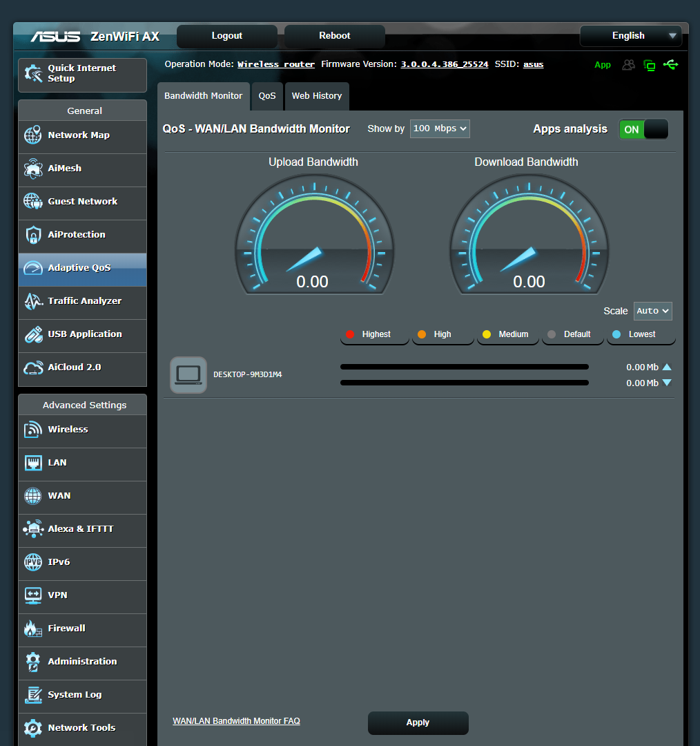Click the System Log notepad icon
Image resolution: width=700 pixels, height=746 pixels.
pos(33,695)
